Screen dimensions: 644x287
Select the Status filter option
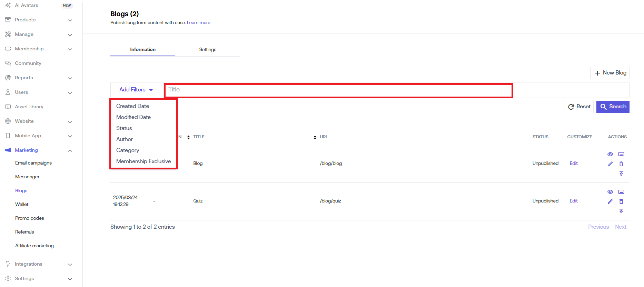124,128
